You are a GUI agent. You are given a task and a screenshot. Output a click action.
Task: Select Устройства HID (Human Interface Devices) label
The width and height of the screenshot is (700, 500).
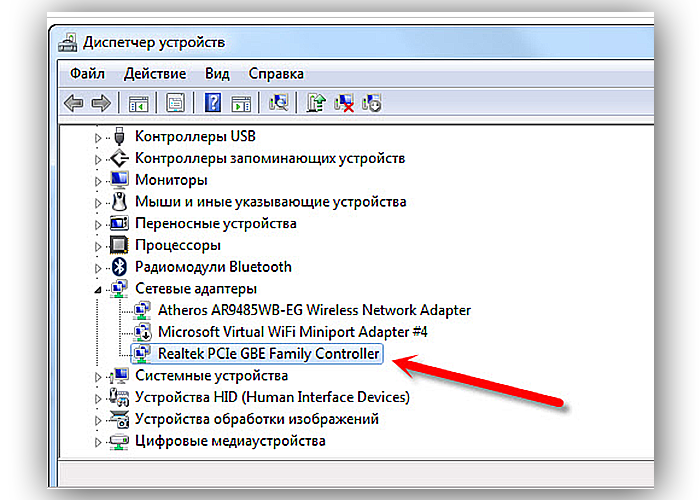click(272, 397)
